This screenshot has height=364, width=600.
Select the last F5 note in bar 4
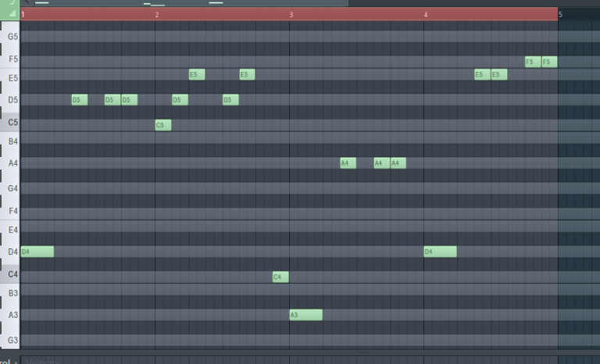(549, 62)
